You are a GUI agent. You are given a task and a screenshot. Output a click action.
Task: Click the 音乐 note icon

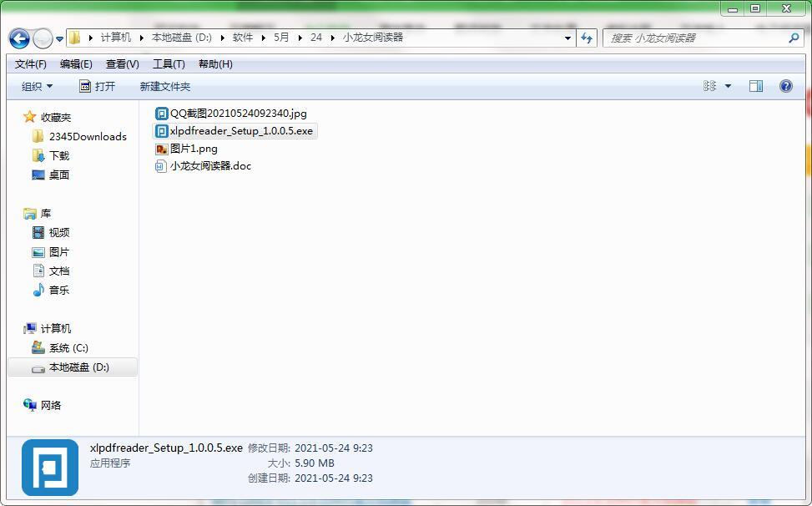38,290
